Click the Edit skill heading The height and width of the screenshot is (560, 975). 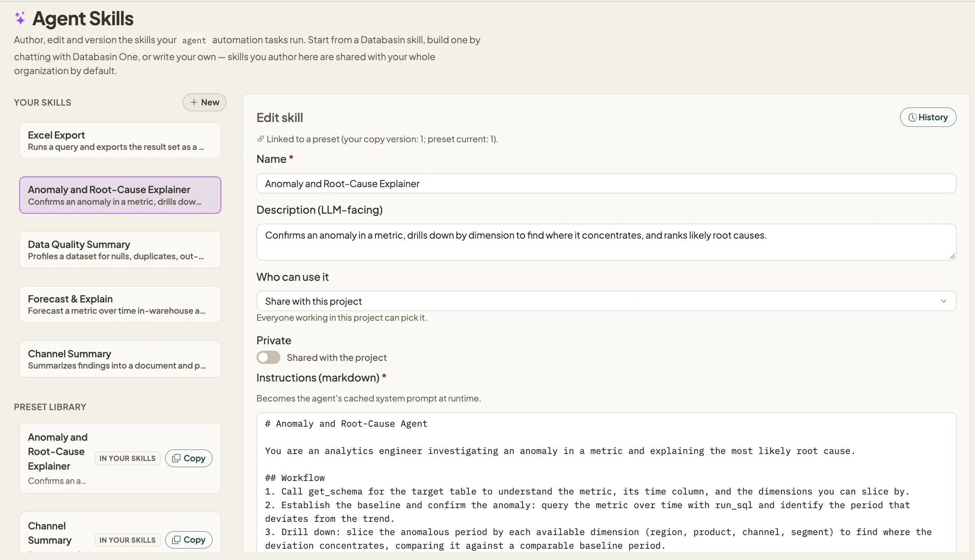(x=280, y=117)
